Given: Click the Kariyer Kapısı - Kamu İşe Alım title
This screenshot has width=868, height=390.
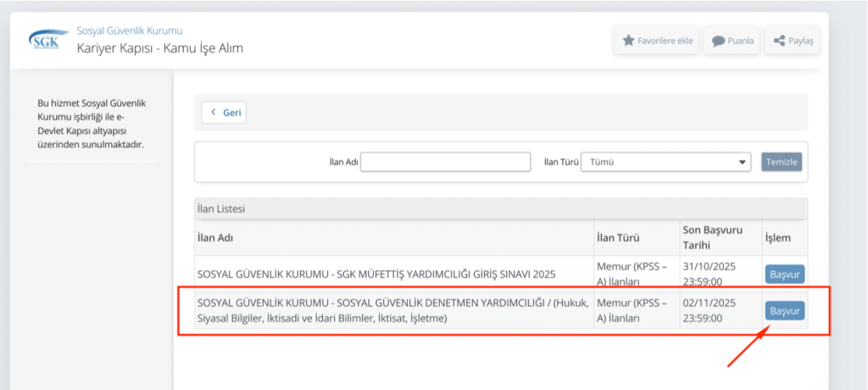Looking at the screenshot, I should pyautogui.click(x=159, y=48).
